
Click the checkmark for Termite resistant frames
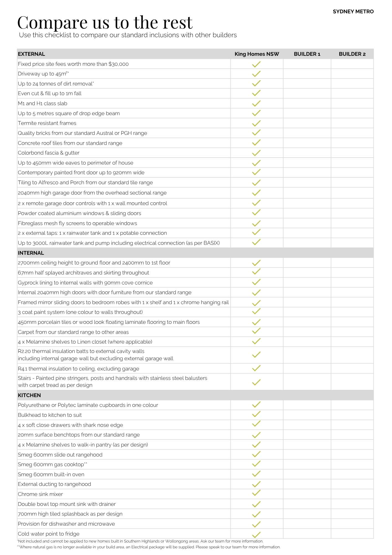pos(256,123)
